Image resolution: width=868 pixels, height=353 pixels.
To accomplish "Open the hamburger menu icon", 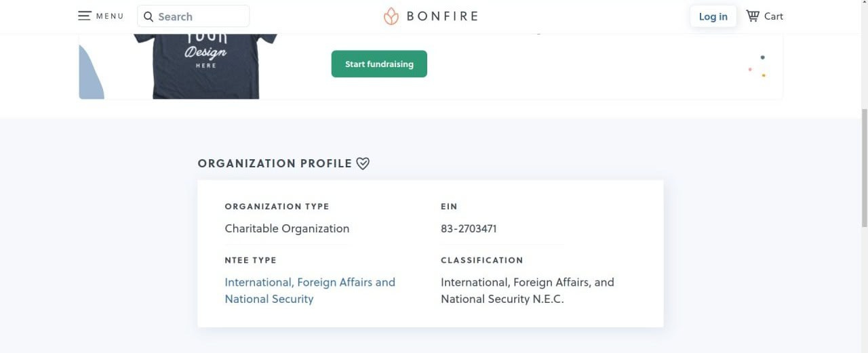I will [x=84, y=16].
